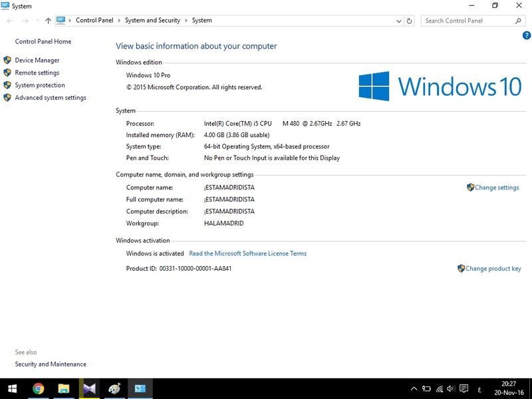Click the Forward navigation arrow

(x=25, y=21)
